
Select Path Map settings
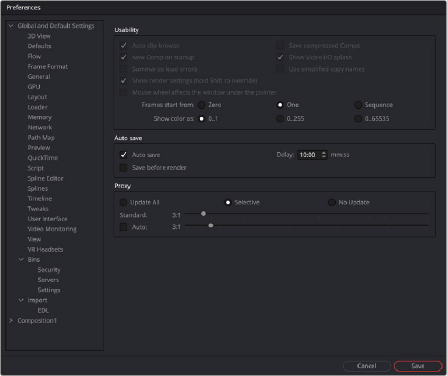coord(41,137)
